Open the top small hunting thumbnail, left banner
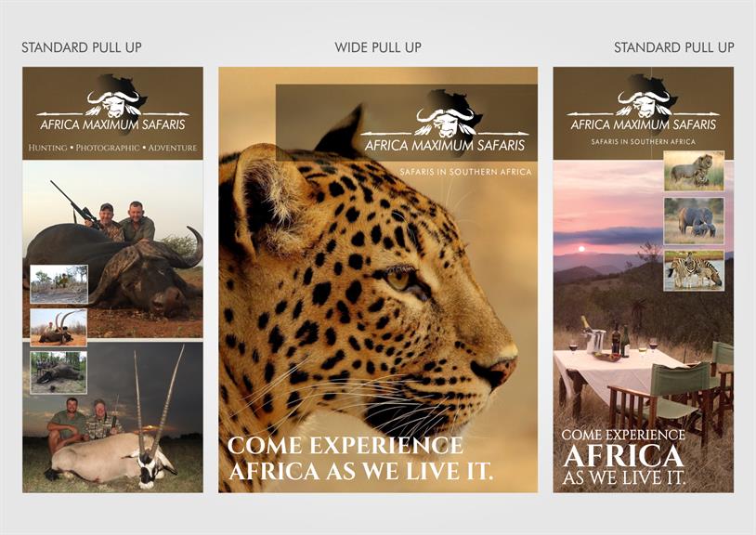The image size is (756, 535). (59, 284)
